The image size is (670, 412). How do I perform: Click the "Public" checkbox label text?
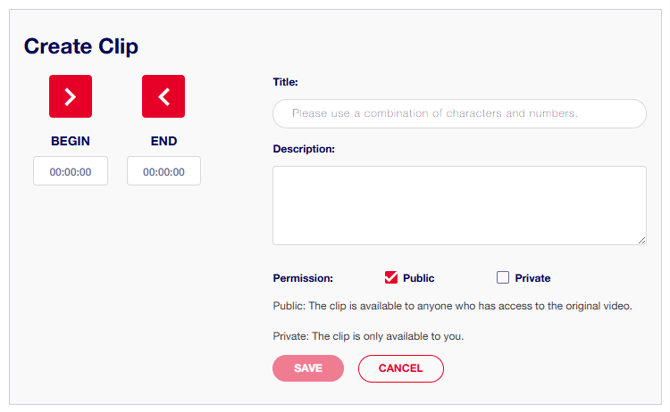point(419,278)
